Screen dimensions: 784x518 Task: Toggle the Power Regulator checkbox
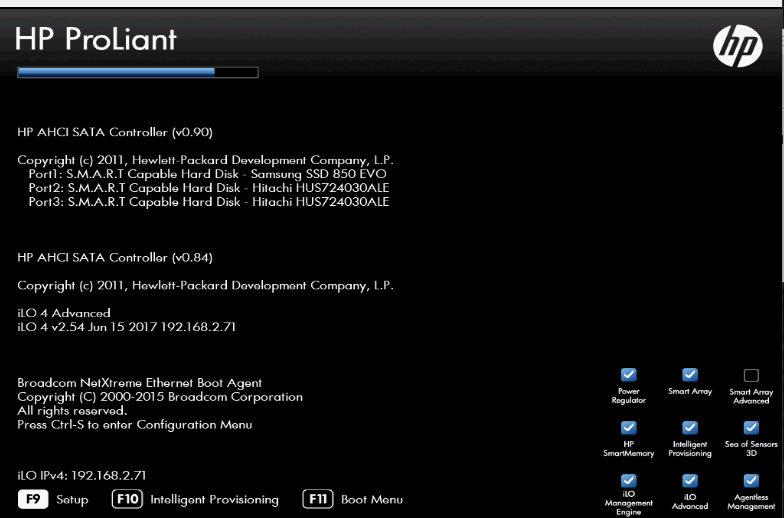(629, 374)
